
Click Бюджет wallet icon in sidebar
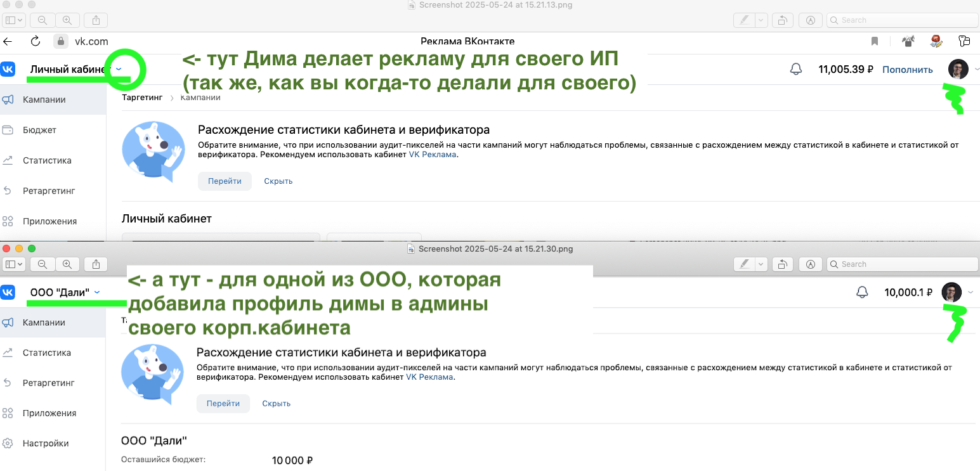8,130
